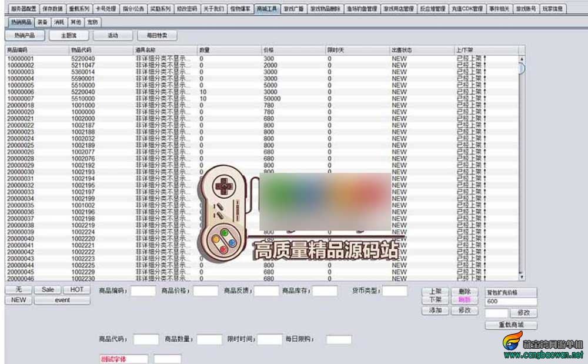588x364 pixels.
Task: Click the product table vertical scrollbar thumb
Action: coord(521,68)
